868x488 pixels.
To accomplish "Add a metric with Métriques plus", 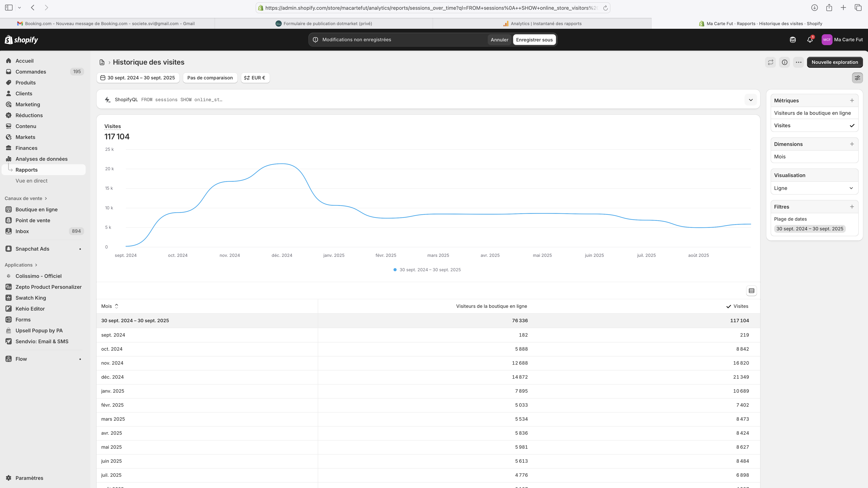I will pos(852,100).
